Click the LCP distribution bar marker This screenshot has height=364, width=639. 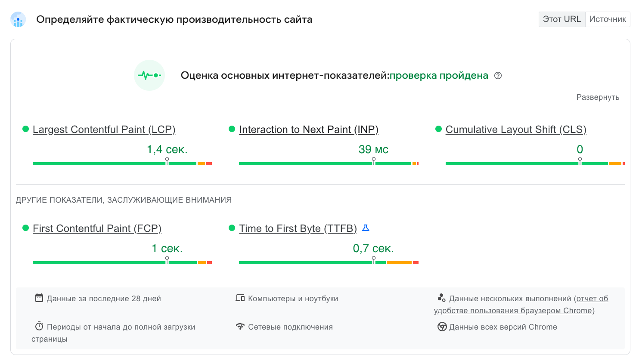coord(167,161)
